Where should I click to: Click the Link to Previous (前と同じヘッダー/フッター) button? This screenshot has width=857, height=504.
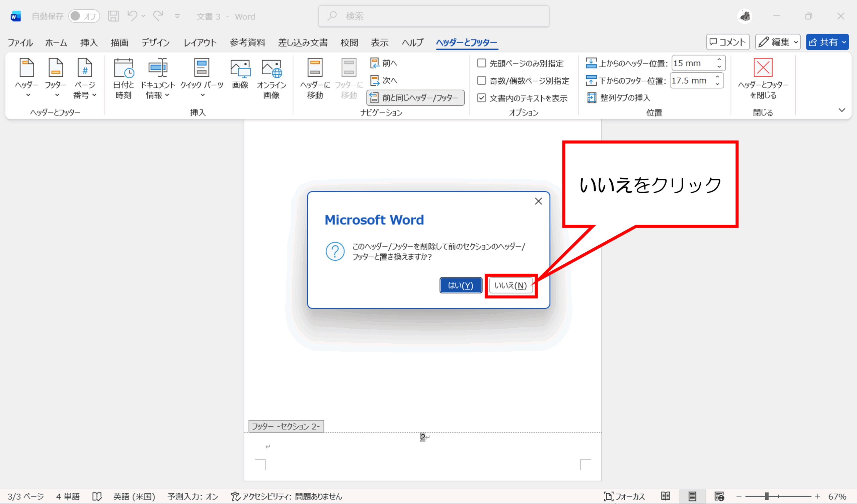point(415,98)
